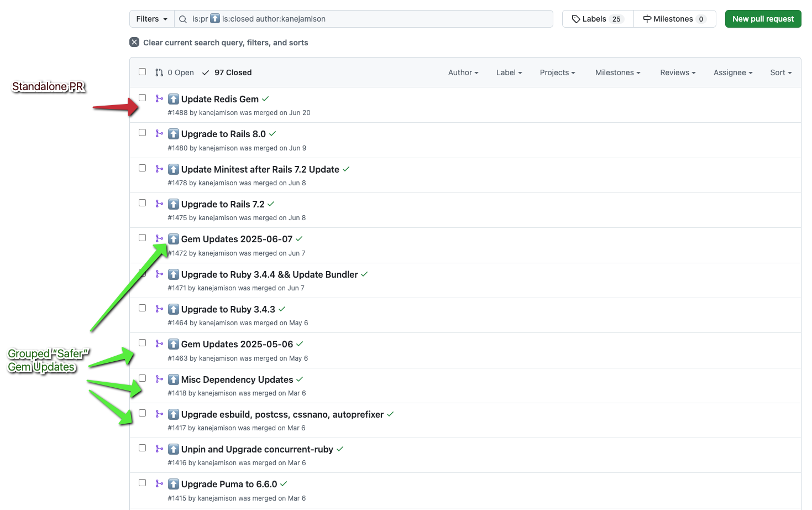Click the green check next to Gem Updates 2025-06-07
This screenshot has width=812, height=510.
(x=299, y=239)
